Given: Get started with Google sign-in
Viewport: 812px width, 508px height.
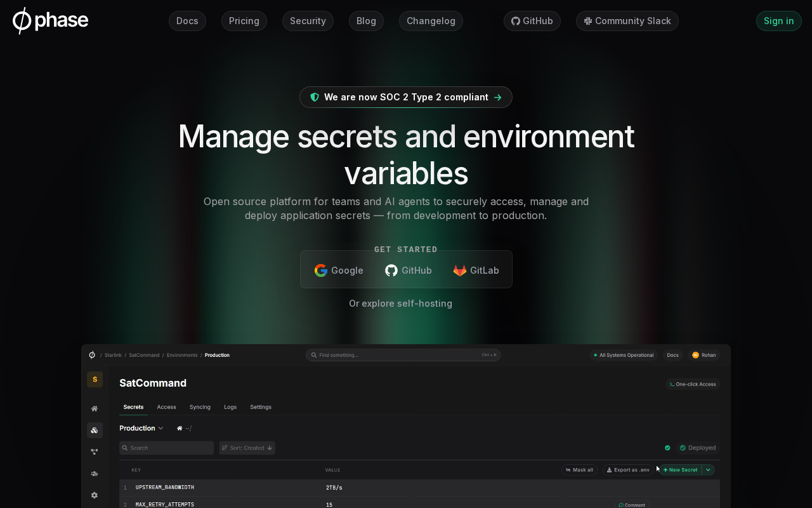Looking at the screenshot, I should coord(339,271).
